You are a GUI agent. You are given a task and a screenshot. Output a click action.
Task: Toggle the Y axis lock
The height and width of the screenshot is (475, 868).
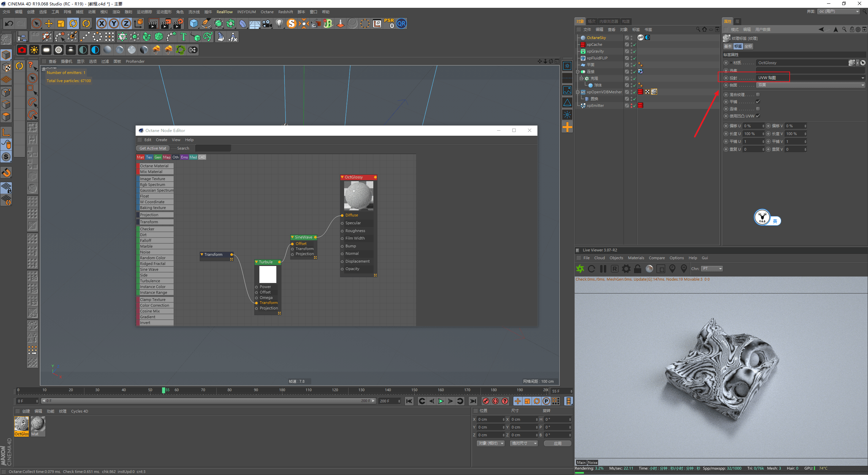click(x=114, y=23)
